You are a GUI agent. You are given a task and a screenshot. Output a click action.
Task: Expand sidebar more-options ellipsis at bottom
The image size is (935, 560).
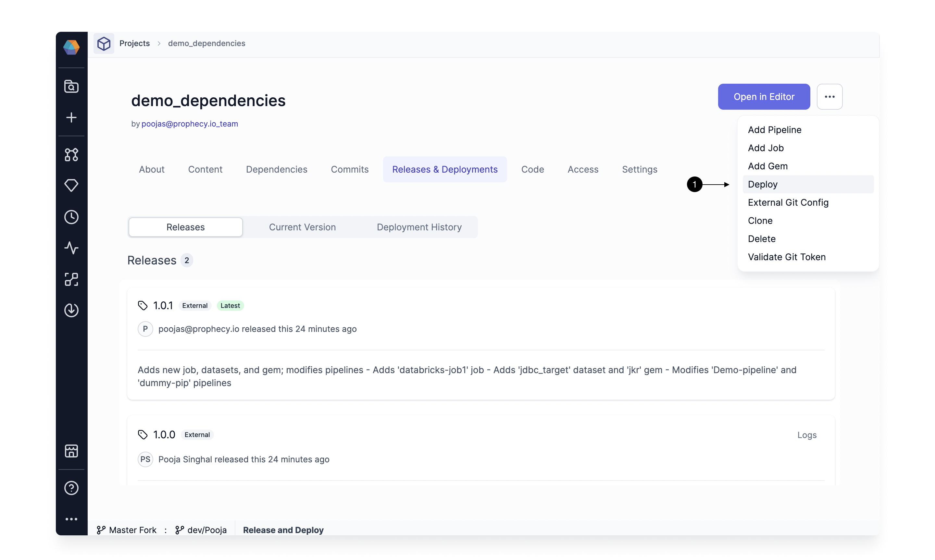(71, 519)
